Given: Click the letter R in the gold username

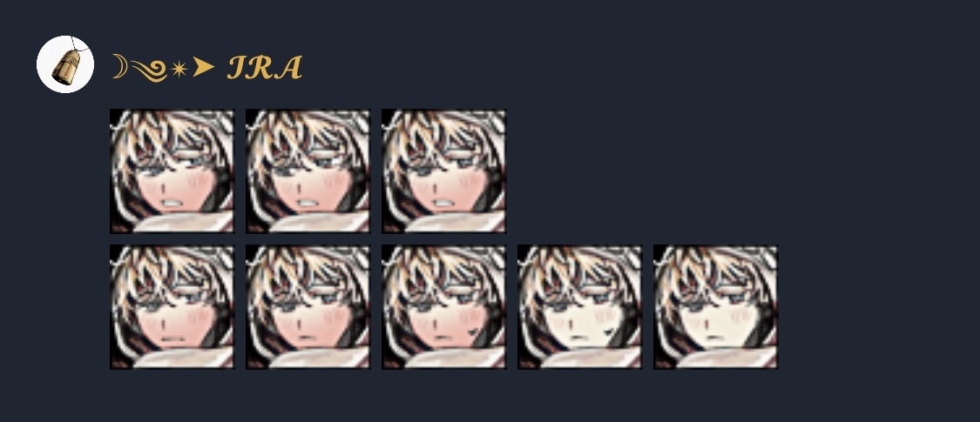Looking at the screenshot, I should pyautogui.click(x=260, y=67).
